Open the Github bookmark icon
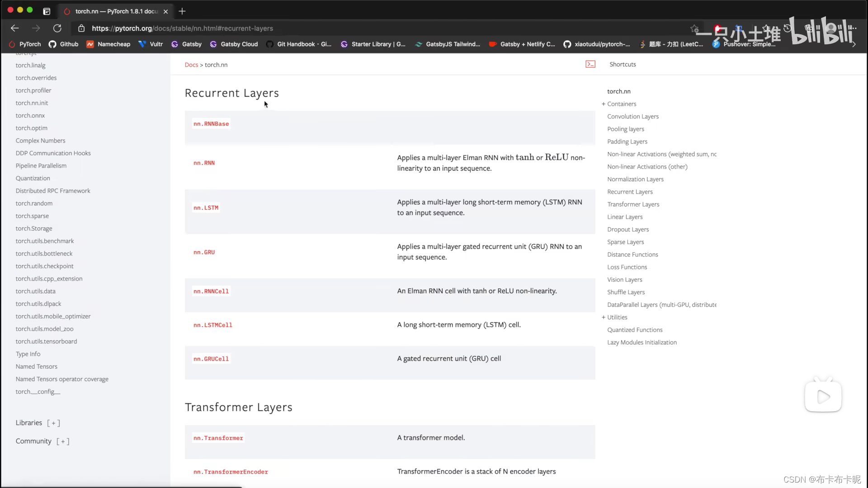 52,44
